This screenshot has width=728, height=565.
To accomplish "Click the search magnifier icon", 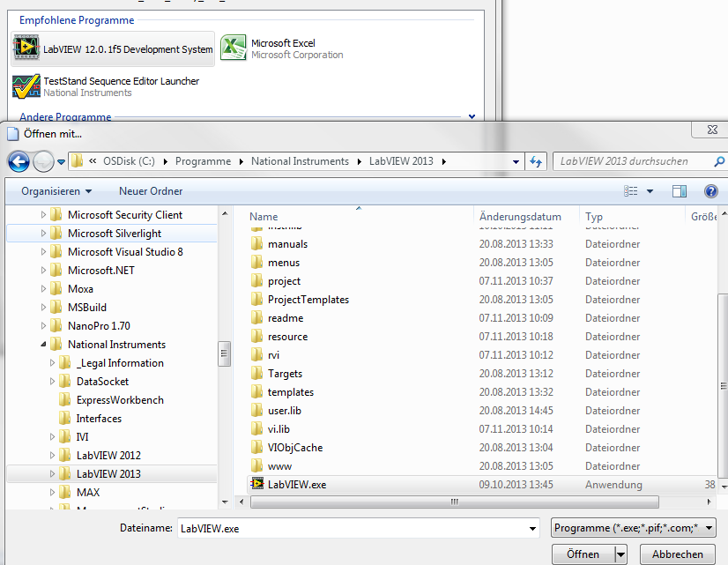I will (x=719, y=161).
